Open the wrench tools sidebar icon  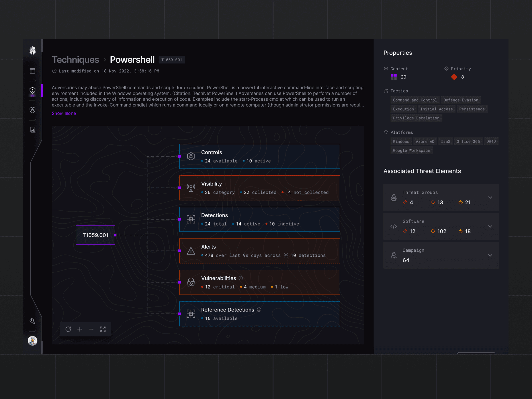(x=32, y=321)
